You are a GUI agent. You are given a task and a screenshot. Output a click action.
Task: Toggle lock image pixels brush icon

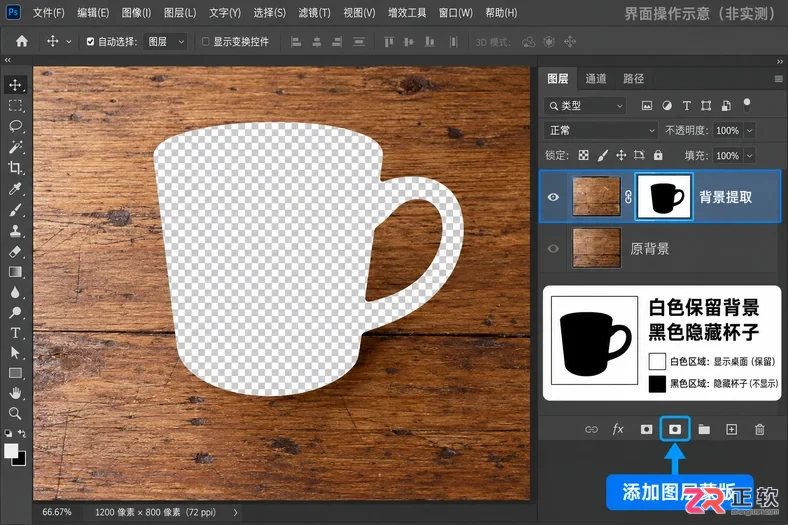[603, 155]
